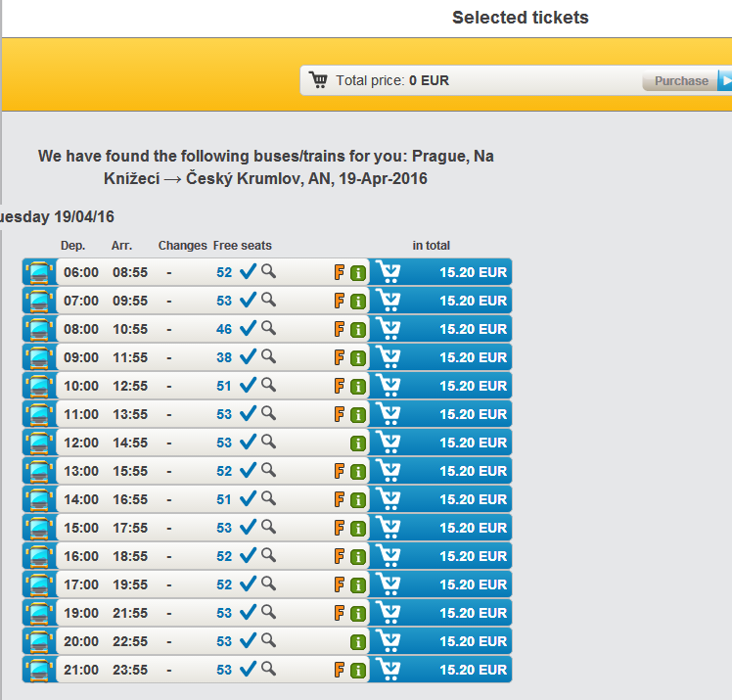Click the blue checkmark on the 10:00 row
Screen dimensions: 732x700
[x=248, y=386]
